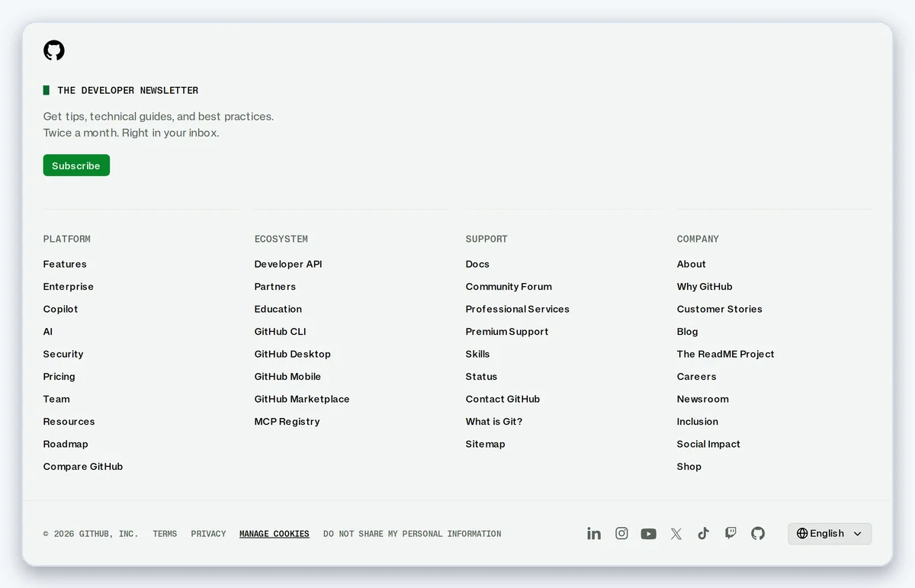Open the Features link
The width and height of the screenshot is (915, 588).
[65, 264]
